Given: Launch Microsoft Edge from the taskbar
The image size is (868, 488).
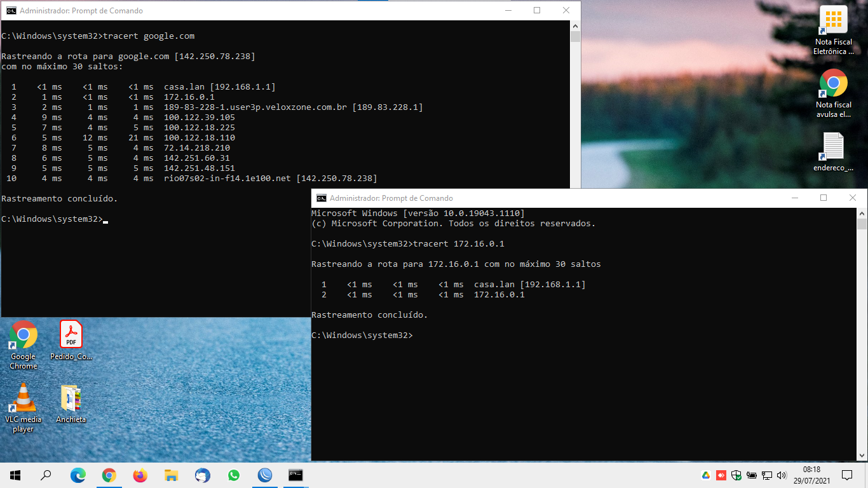Looking at the screenshot, I should click(x=78, y=475).
